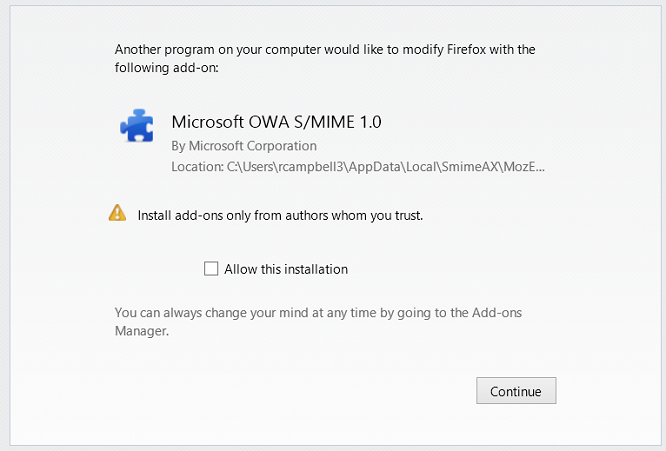Viewport: 666px width, 451px height.
Task: Click the 'By Microsoft Corporation' author line
Action: tap(244, 146)
